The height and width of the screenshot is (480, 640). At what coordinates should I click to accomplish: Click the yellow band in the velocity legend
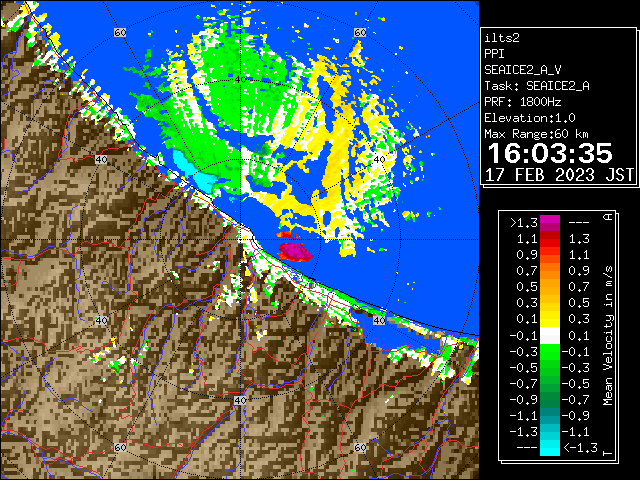(x=550, y=318)
